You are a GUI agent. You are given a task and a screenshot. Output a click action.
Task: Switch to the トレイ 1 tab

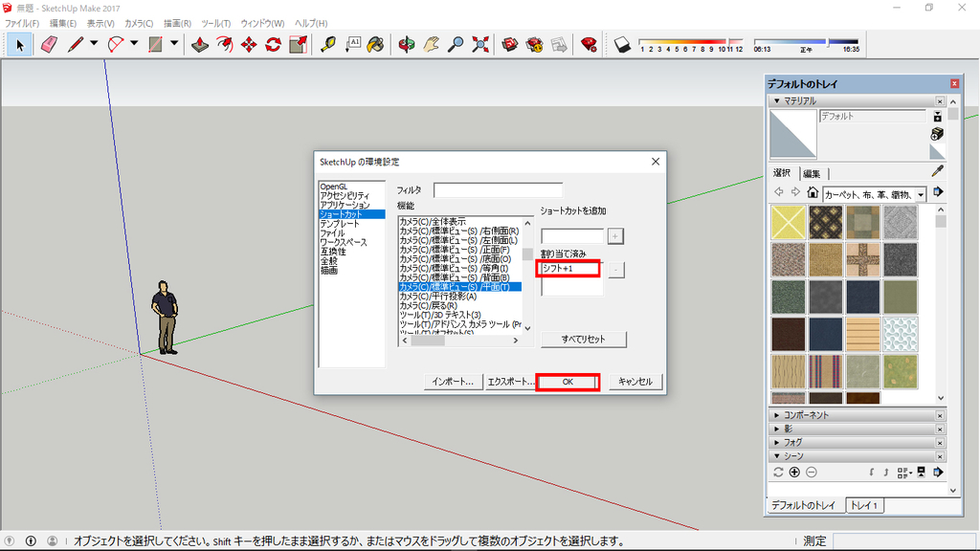pyautogui.click(x=864, y=505)
